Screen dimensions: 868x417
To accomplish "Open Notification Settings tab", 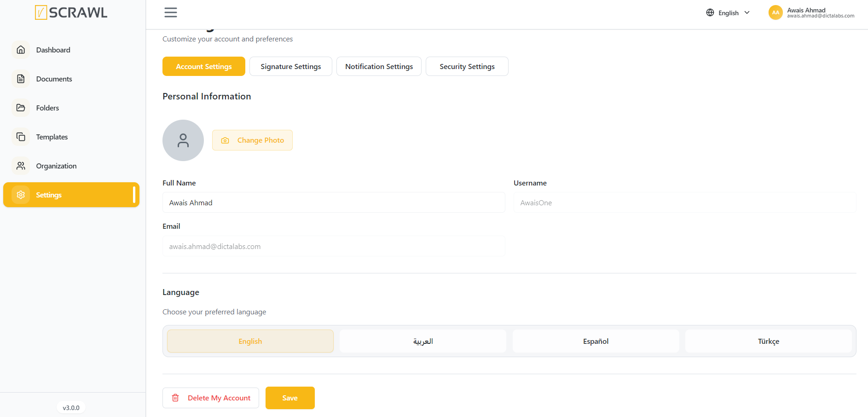I will [x=379, y=66].
